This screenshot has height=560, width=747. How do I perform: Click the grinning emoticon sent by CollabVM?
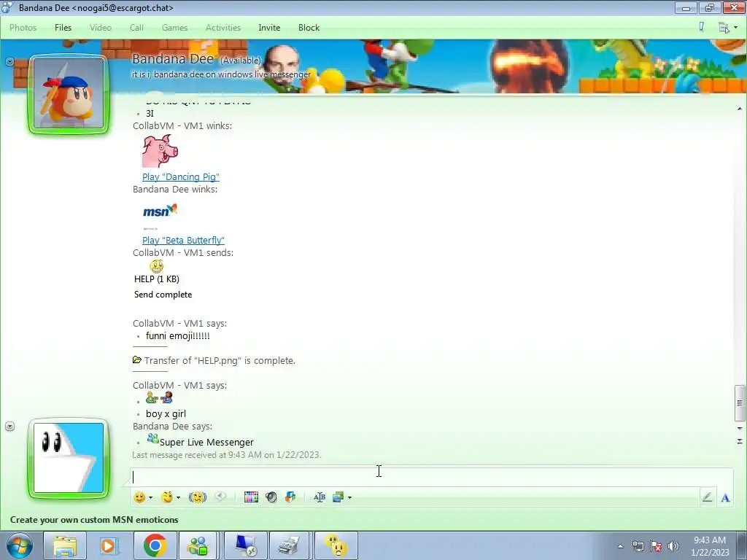(156, 266)
